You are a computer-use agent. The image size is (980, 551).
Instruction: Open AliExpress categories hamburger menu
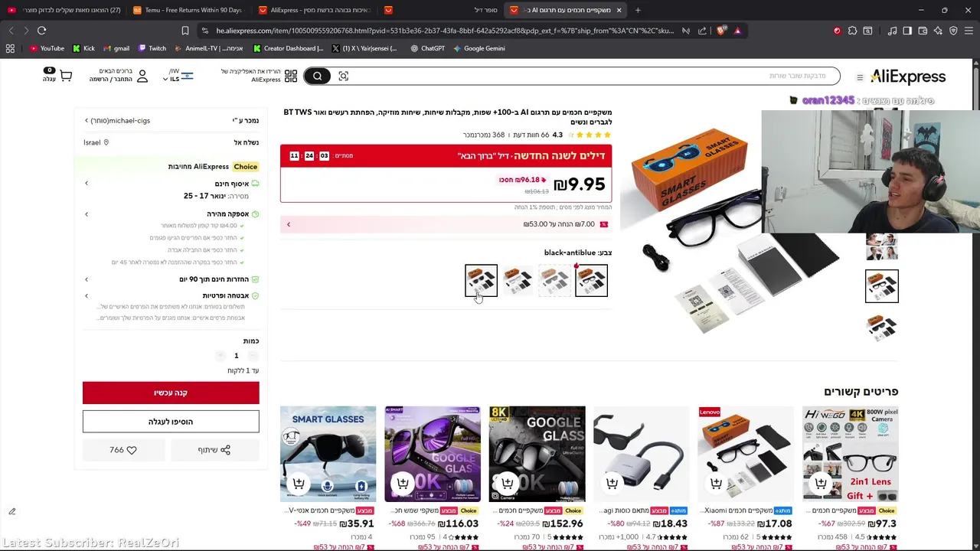860,77
